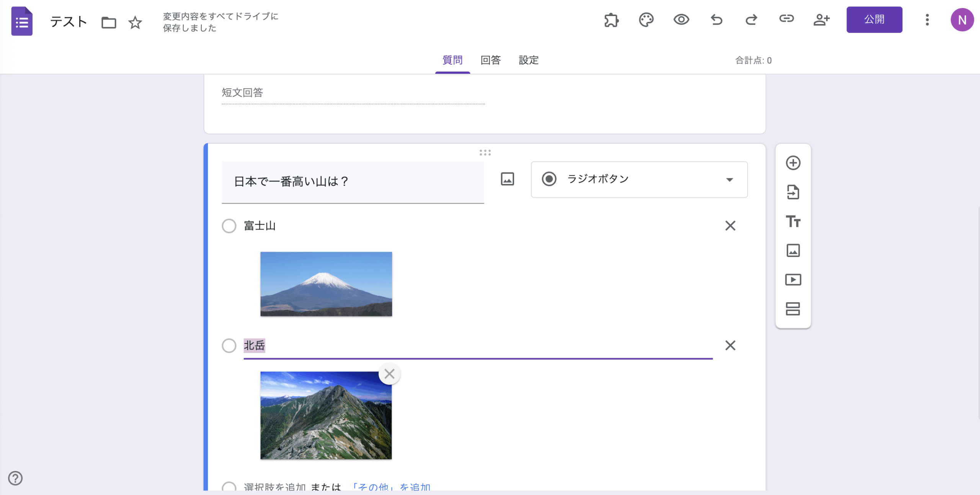This screenshot has height=495, width=980.
Task: Switch the question type via ラジオボタン dropdown
Action: (x=638, y=179)
